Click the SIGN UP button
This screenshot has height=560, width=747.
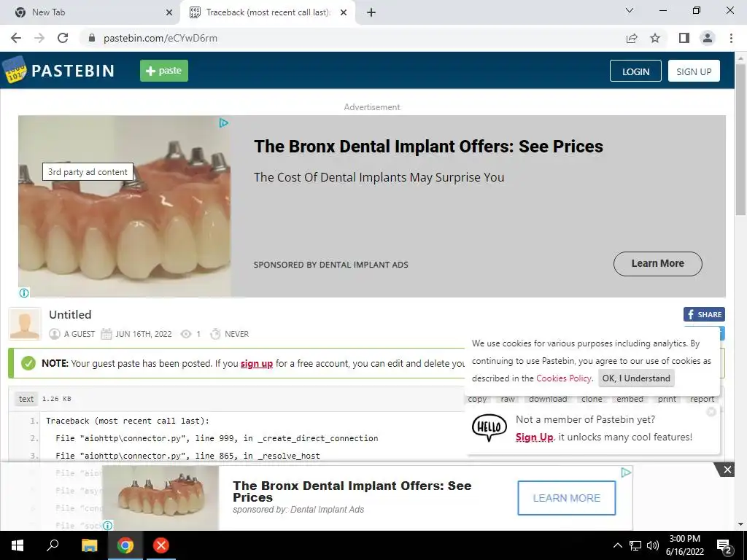[694, 71]
